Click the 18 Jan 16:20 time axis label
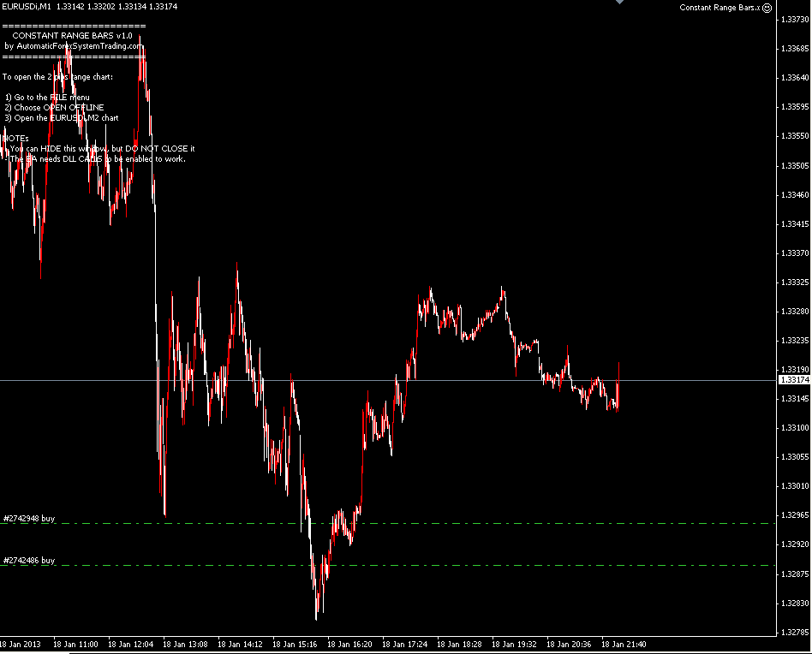This screenshot has height=654, width=812. tap(349, 645)
